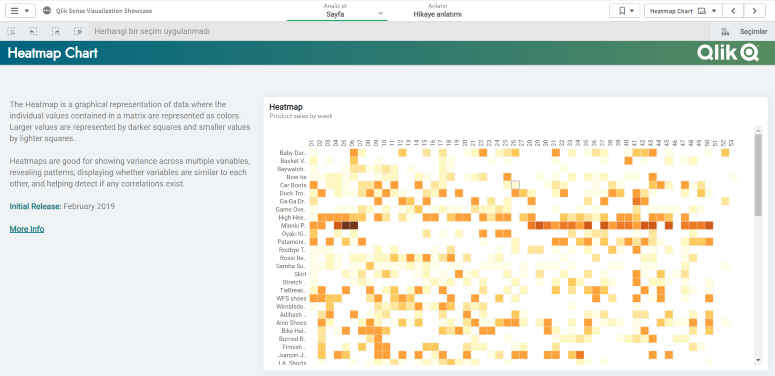Select the Bow tie row label
This screenshot has width=775, height=376.
297,177
